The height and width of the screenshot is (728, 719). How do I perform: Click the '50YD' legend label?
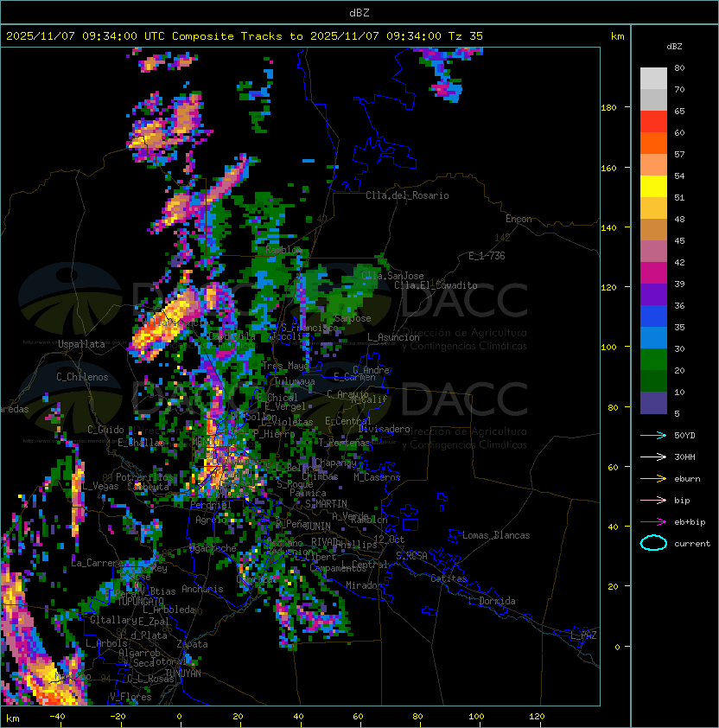[x=684, y=436]
